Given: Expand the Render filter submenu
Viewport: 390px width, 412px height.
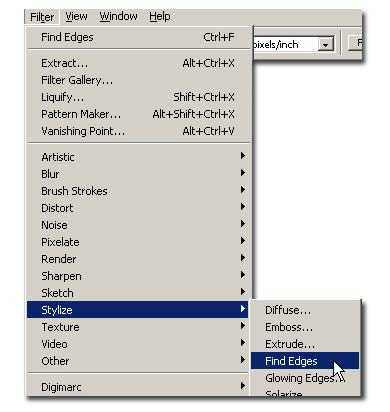Looking at the screenshot, I should 139,259.
